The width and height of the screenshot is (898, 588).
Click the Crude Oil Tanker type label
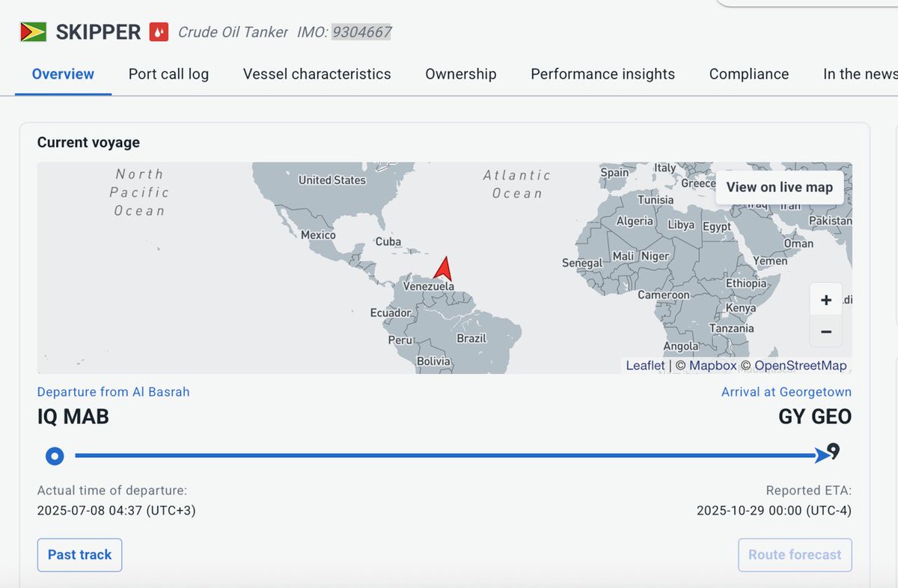click(x=233, y=32)
